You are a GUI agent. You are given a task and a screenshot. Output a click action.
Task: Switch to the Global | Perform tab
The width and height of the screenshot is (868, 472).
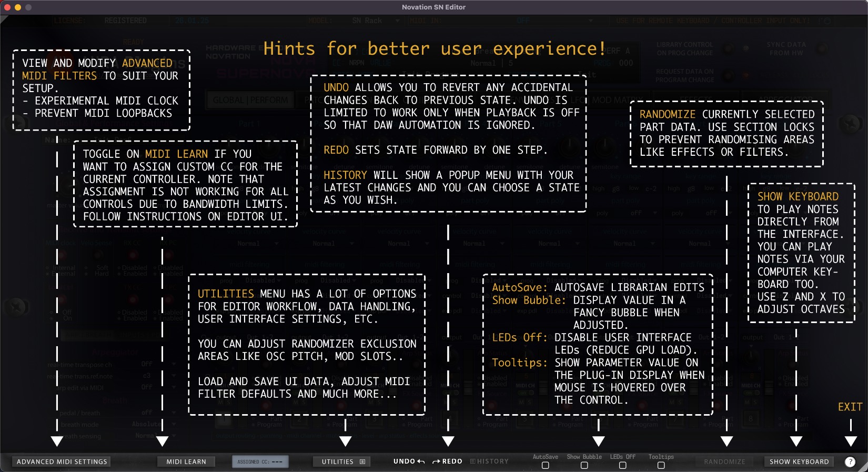point(250,100)
